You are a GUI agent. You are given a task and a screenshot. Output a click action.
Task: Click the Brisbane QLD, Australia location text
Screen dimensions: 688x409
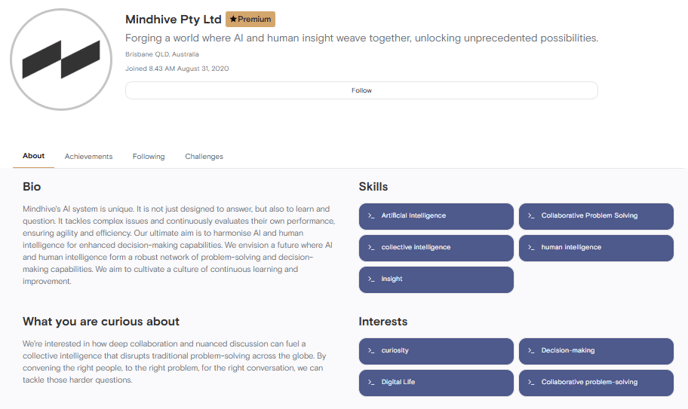click(x=162, y=54)
